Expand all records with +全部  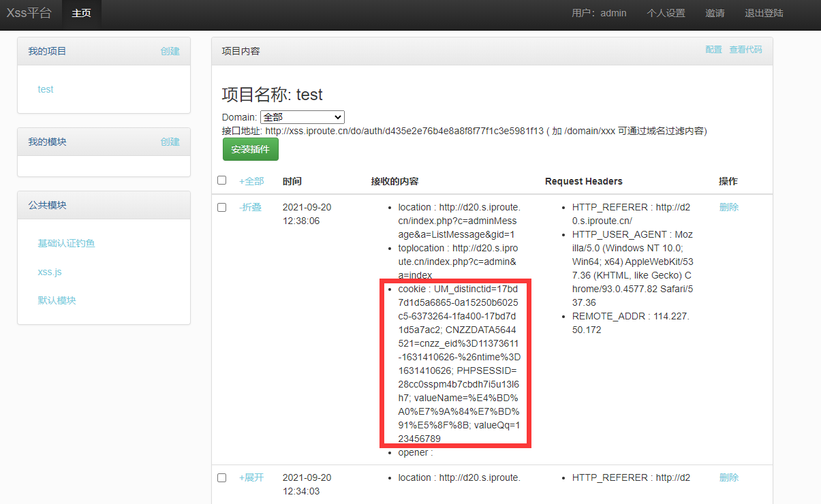(x=251, y=181)
